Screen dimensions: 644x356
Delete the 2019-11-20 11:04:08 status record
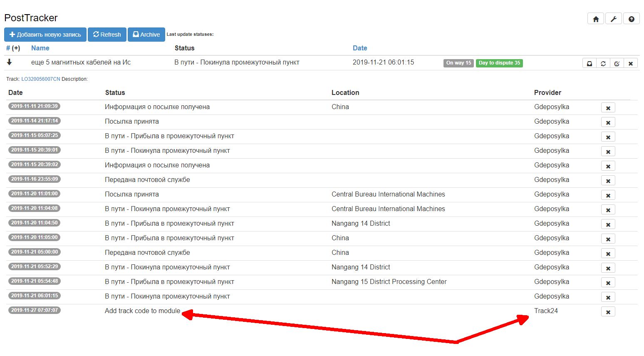point(608,210)
